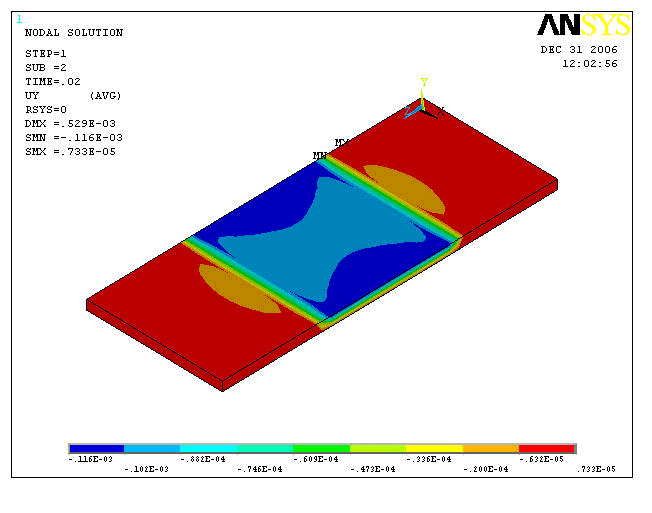The width and height of the screenshot is (652, 513).
Task: Select the red legend color band
Action: [548, 449]
